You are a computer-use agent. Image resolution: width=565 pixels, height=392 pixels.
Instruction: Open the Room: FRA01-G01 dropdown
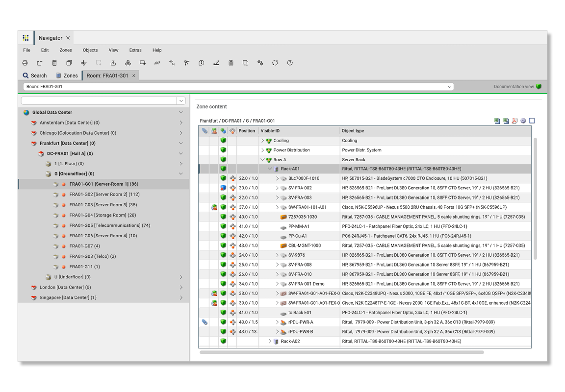[449, 87]
